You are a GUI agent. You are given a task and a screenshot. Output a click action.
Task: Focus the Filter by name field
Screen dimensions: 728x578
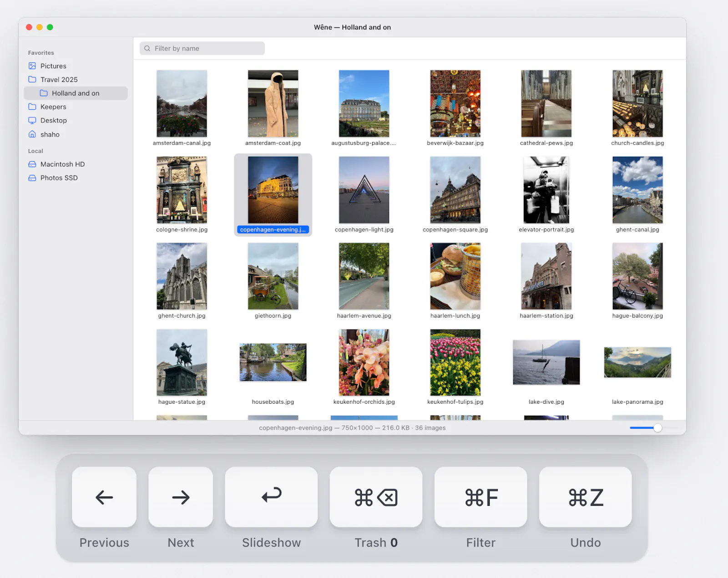coord(202,48)
